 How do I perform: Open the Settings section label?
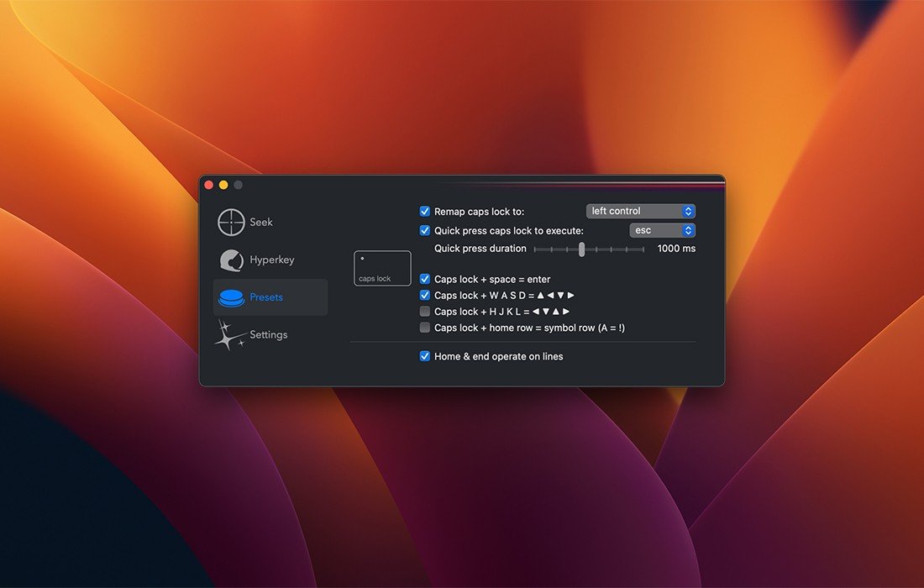(x=269, y=335)
